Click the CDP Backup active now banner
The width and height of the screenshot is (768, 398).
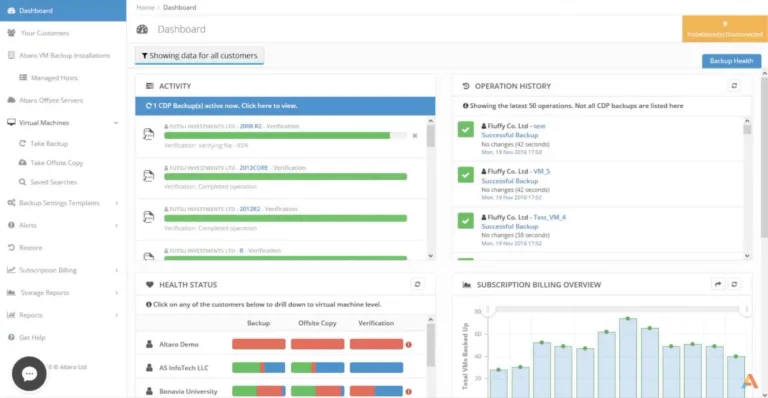click(x=285, y=106)
